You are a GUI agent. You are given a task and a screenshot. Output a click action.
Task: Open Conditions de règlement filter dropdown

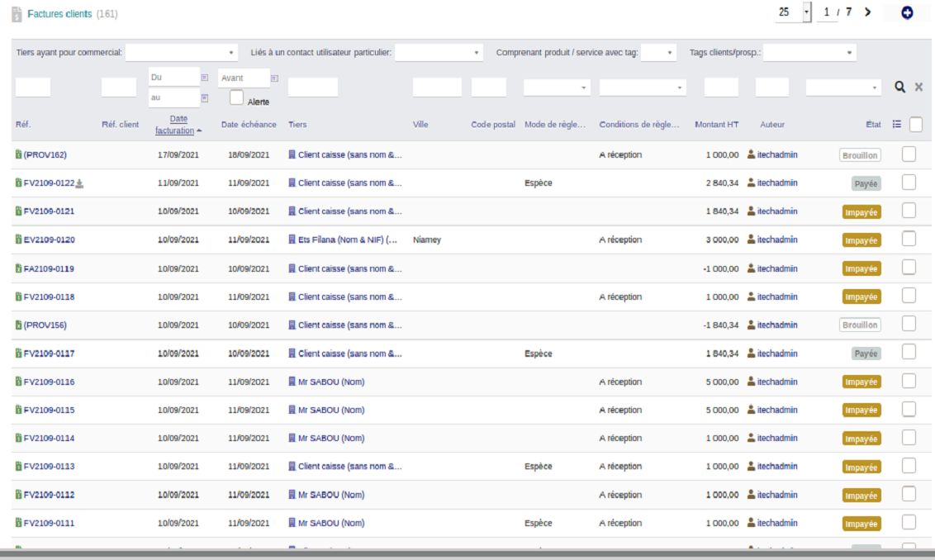click(x=643, y=88)
